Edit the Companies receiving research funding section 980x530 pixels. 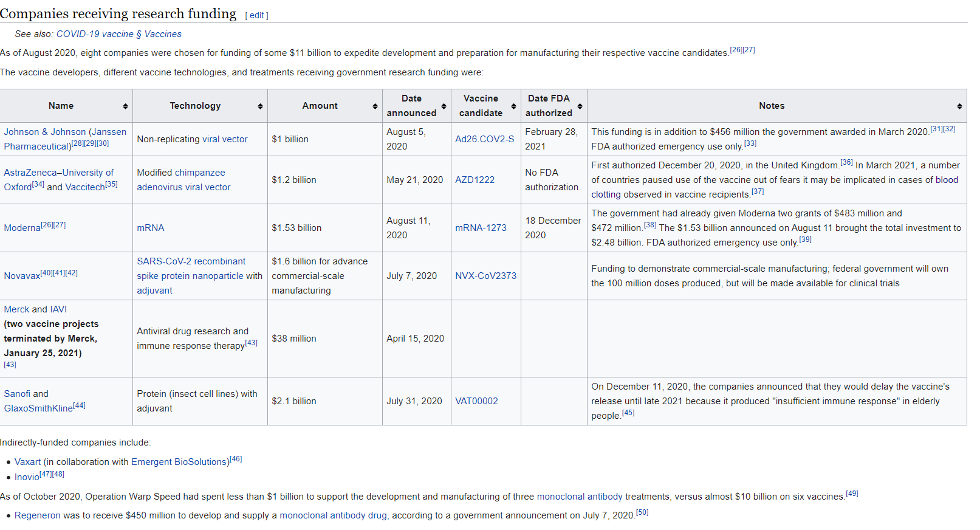point(256,15)
